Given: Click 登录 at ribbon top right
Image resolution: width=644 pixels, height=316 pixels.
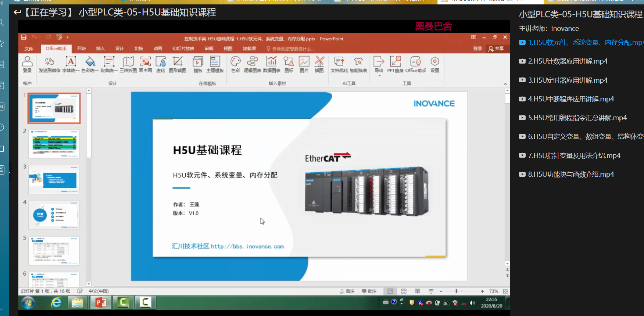Looking at the screenshot, I should [x=477, y=49].
